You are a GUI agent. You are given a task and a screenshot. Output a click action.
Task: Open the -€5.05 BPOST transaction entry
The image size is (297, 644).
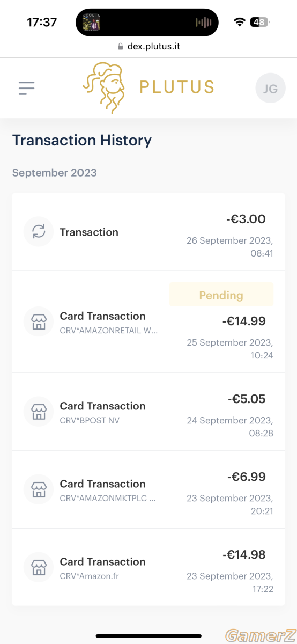click(148, 412)
